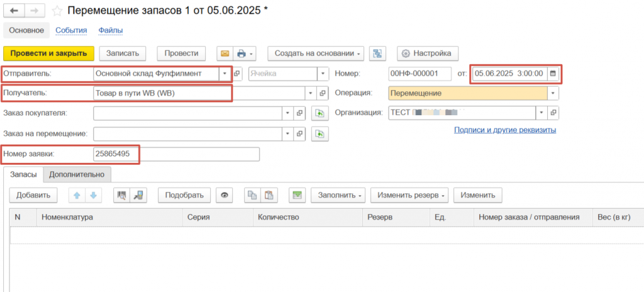
Task: Click the printer icon
Action: 241,53
